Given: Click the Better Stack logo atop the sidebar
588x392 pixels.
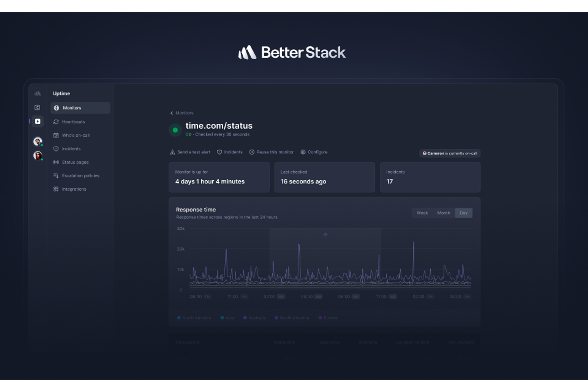Looking at the screenshot, I should (x=37, y=93).
